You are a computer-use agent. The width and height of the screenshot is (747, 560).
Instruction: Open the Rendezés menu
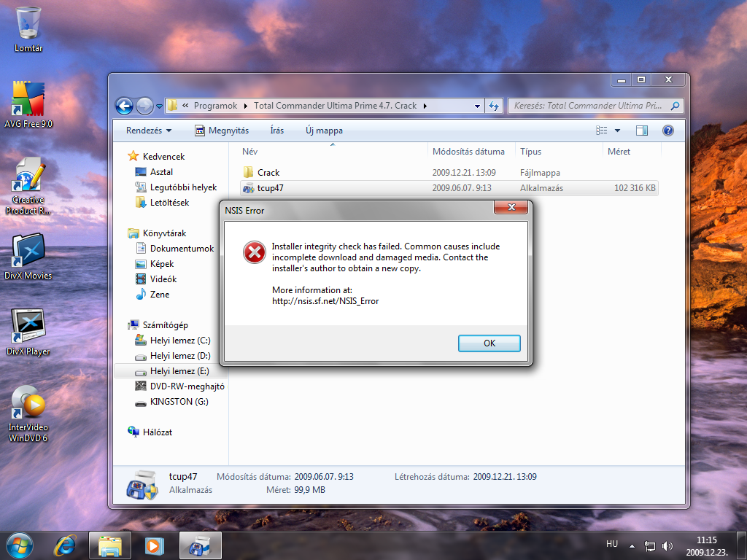(x=149, y=131)
